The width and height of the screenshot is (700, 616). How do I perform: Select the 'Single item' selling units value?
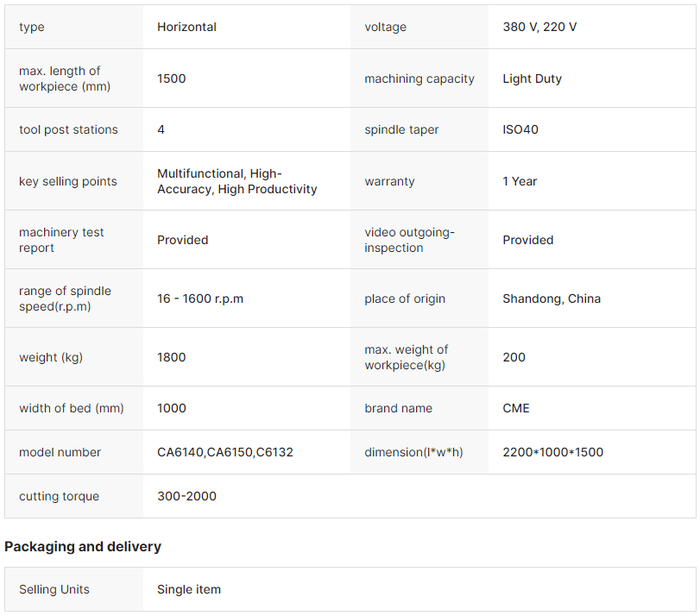[x=189, y=589]
